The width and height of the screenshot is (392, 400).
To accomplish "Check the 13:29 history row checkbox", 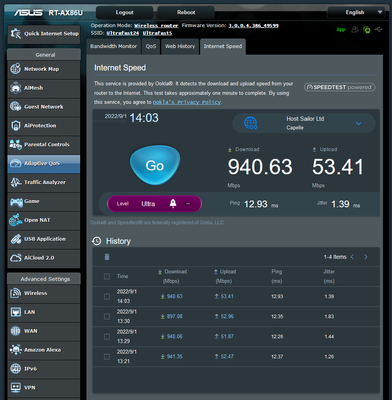I will (107, 337).
